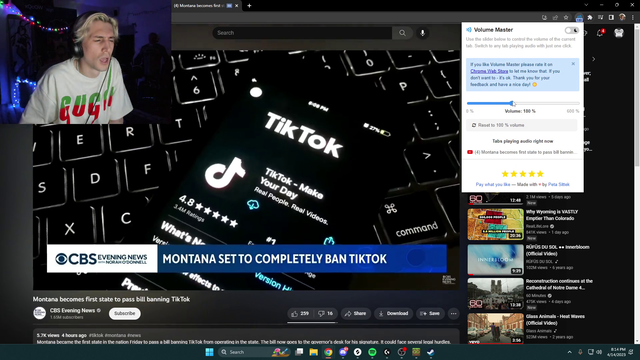Open the Chrome side panel icon
640x360 pixels.
(611, 18)
